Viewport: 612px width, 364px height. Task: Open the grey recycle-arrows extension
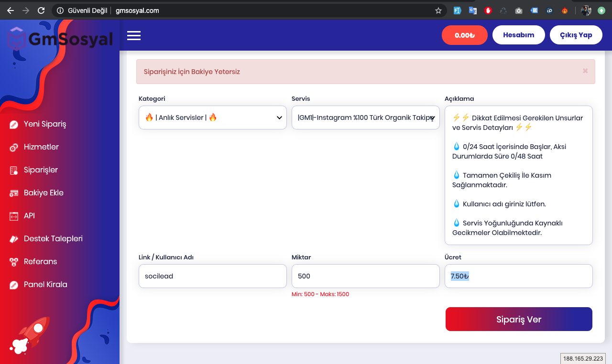pos(503,11)
